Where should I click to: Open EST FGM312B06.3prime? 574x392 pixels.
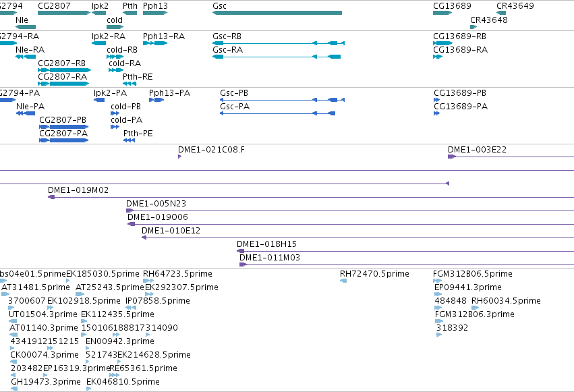click(x=474, y=315)
